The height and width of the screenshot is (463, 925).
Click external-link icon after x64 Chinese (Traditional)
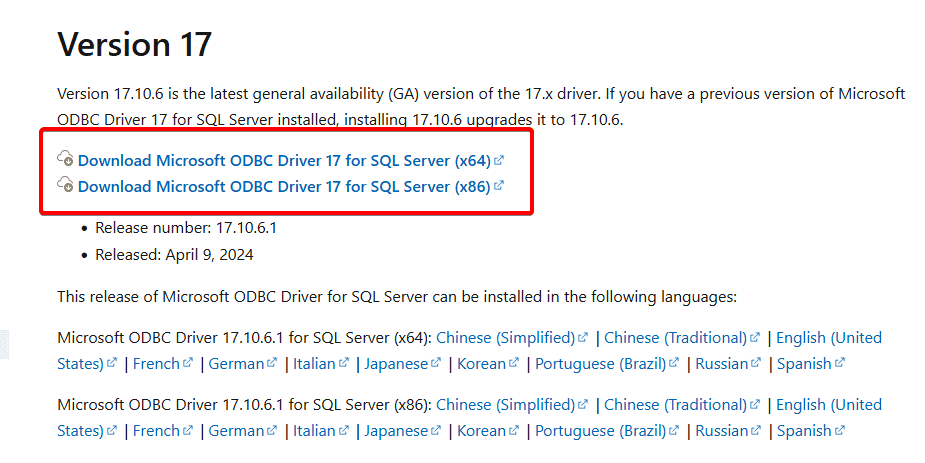coord(755,338)
